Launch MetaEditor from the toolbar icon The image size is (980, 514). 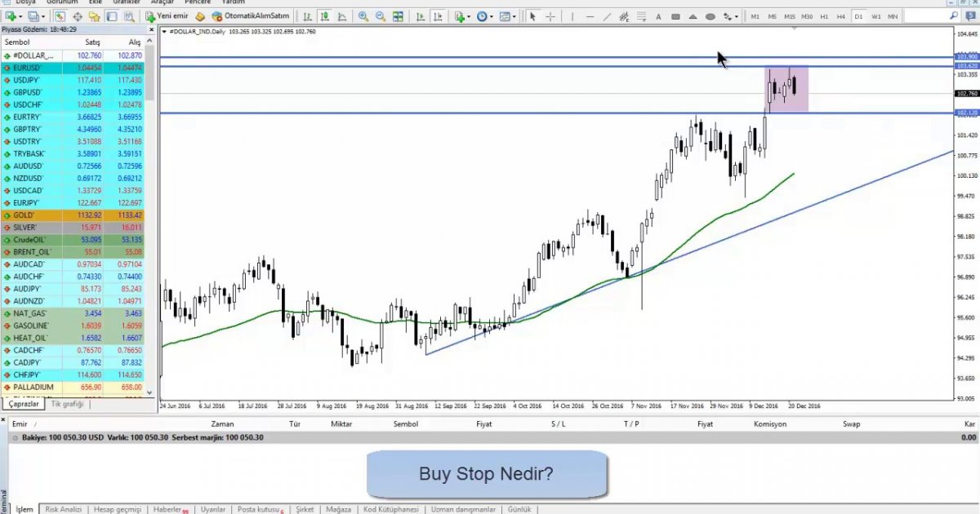199,16
